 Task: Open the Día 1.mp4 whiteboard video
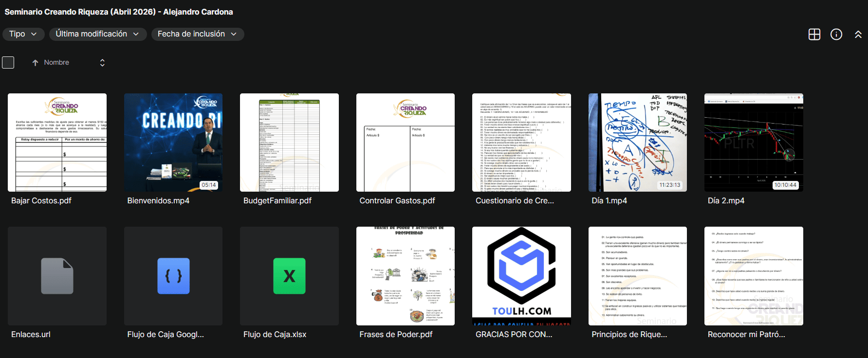click(x=637, y=142)
